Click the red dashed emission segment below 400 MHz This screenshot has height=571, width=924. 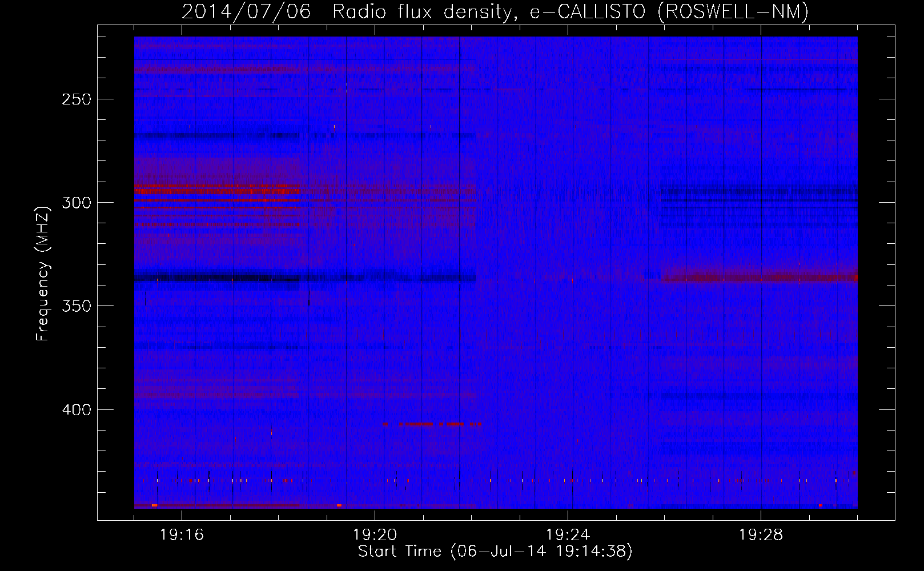coord(432,424)
